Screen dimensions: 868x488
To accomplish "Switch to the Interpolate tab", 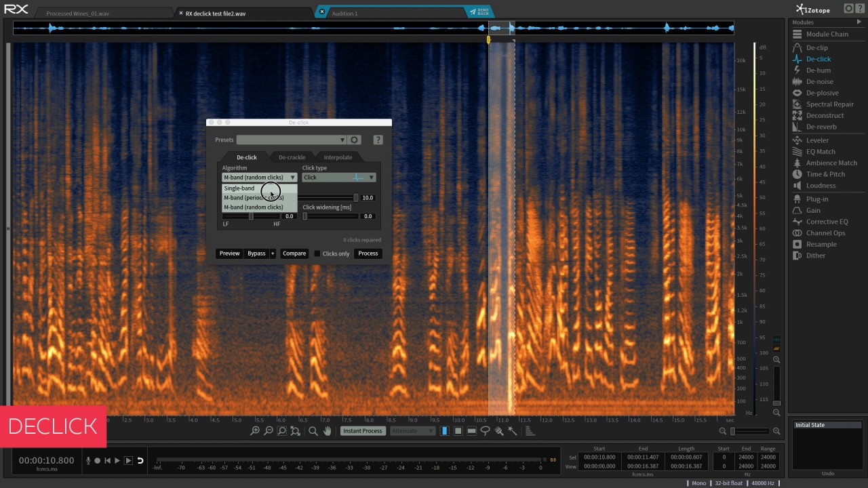I will 338,157.
